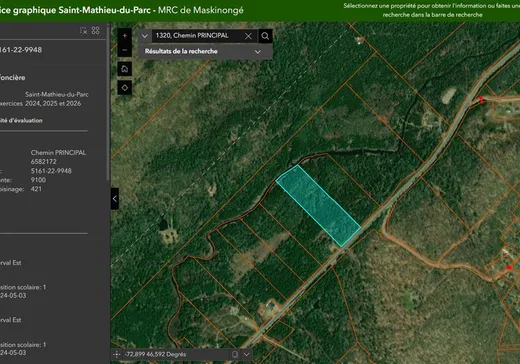Zoom in on the map

[125, 36]
